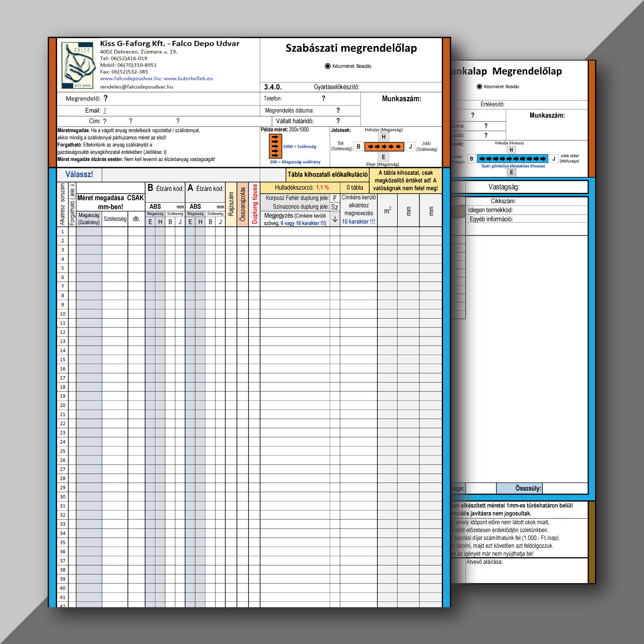Click the Értékesítő field on the Munkalap sheet
Image resolution: width=644 pixels, height=644 pixels.
(x=492, y=104)
